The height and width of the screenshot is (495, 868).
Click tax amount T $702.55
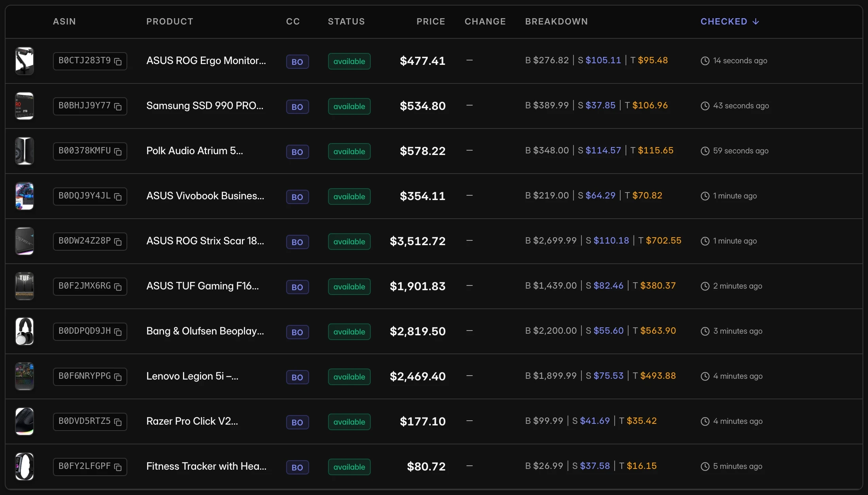point(660,241)
